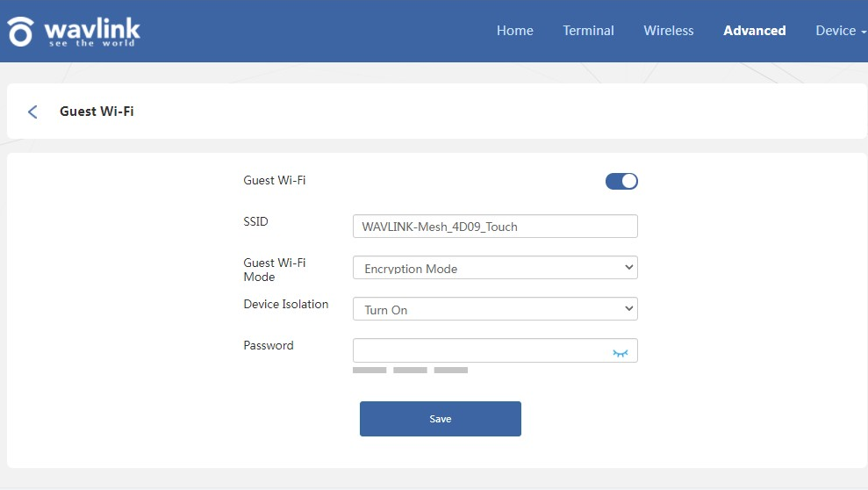Click the first password strength bar

[x=369, y=371]
